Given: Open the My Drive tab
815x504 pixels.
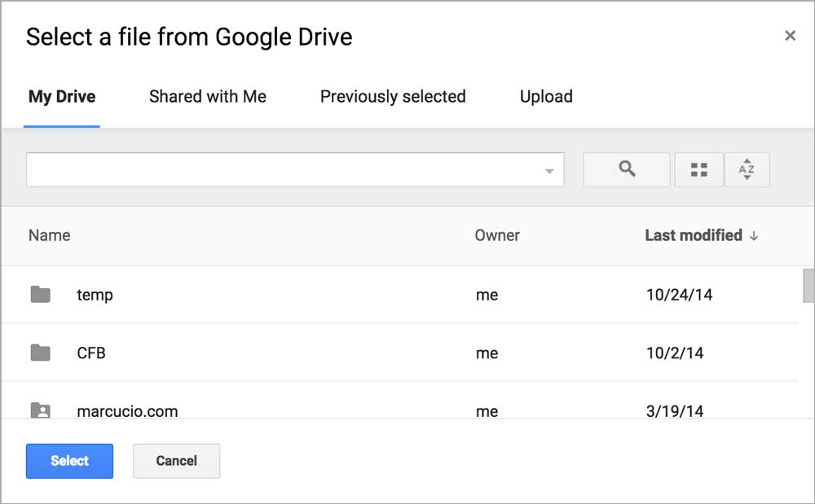Looking at the screenshot, I should coord(62,97).
